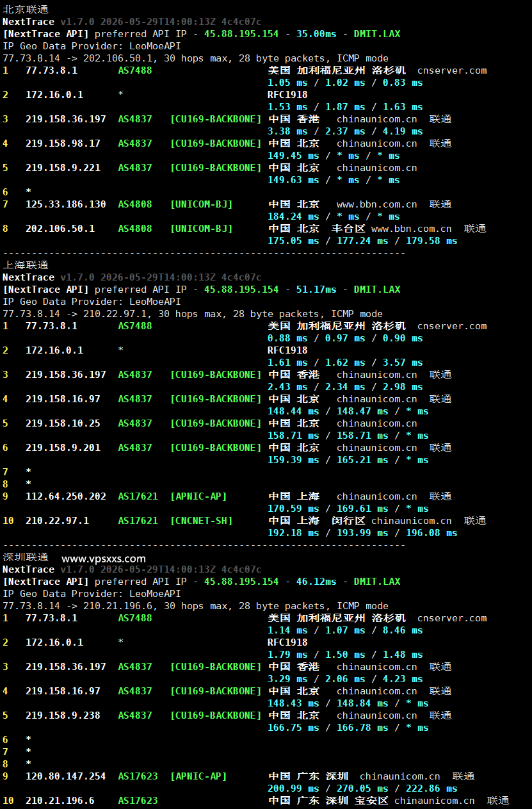Select latency line 3.29 ms / 2.06 ms / 4.23 ms
The height and width of the screenshot is (809, 532).
pyautogui.click(x=345, y=679)
